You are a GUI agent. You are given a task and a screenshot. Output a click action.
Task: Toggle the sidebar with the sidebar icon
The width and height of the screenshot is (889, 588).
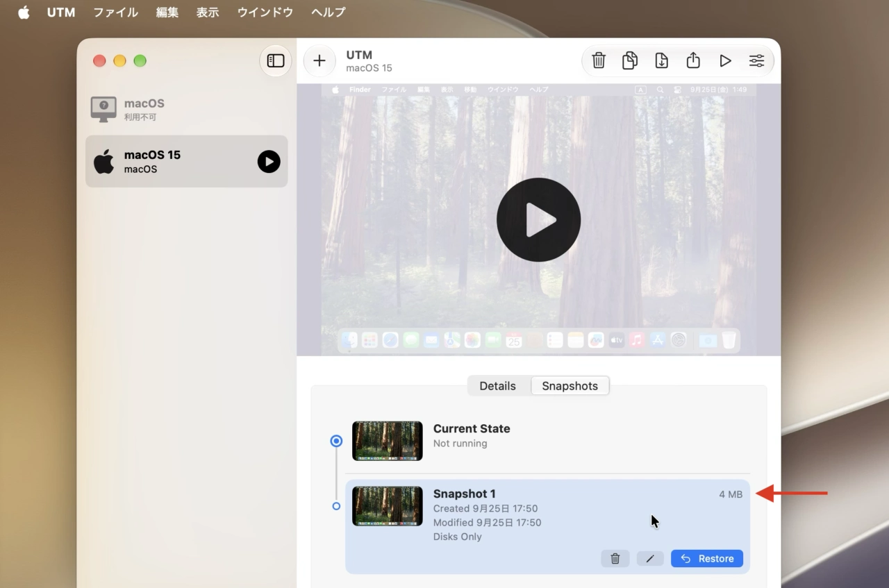point(276,61)
